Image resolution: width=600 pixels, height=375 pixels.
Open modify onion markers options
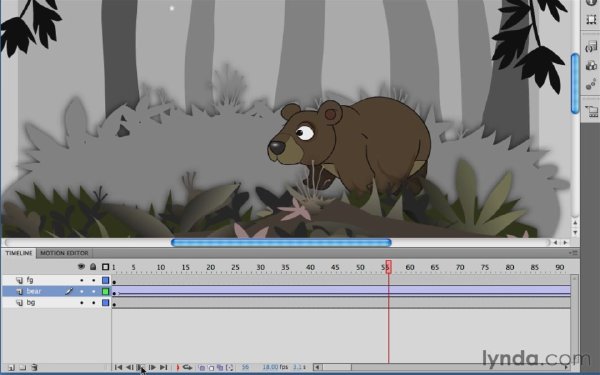point(230,367)
